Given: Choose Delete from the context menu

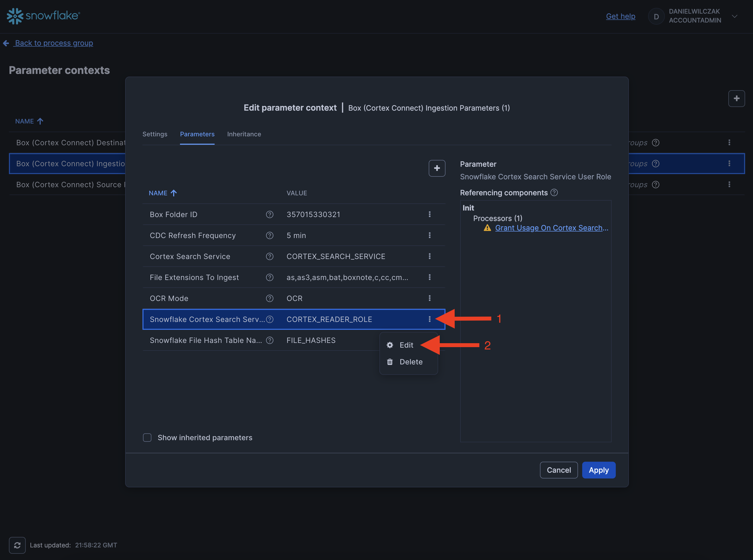Looking at the screenshot, I should click(410, 362).
